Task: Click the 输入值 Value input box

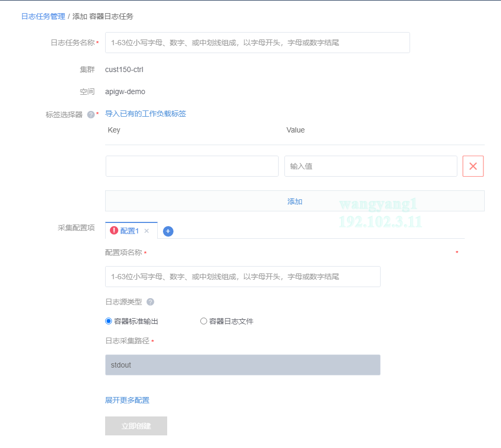Action: (370, 166)
